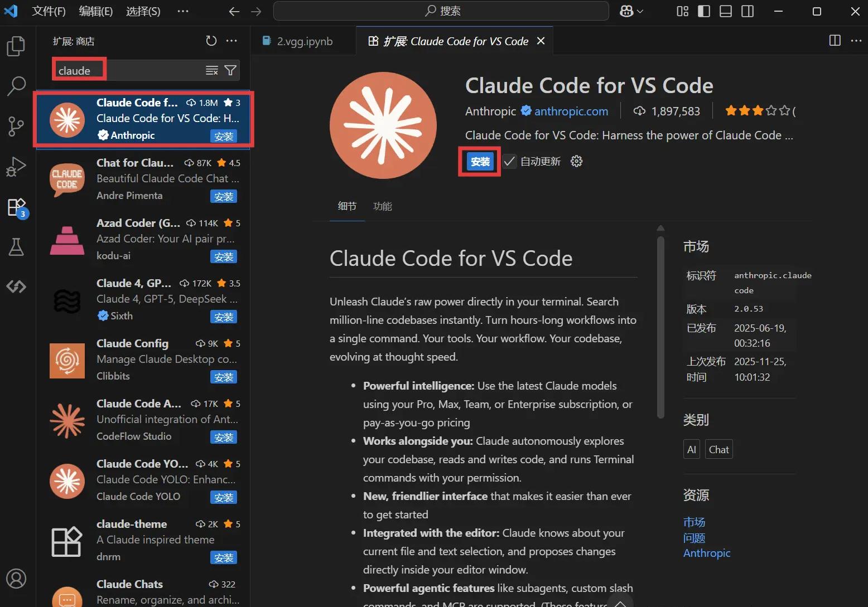Open the Explorer view in the activity bar
This screenshot has width=868, height=607.
[16, 46]
